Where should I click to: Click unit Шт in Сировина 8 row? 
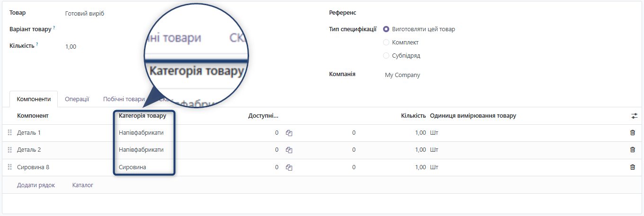434,167
